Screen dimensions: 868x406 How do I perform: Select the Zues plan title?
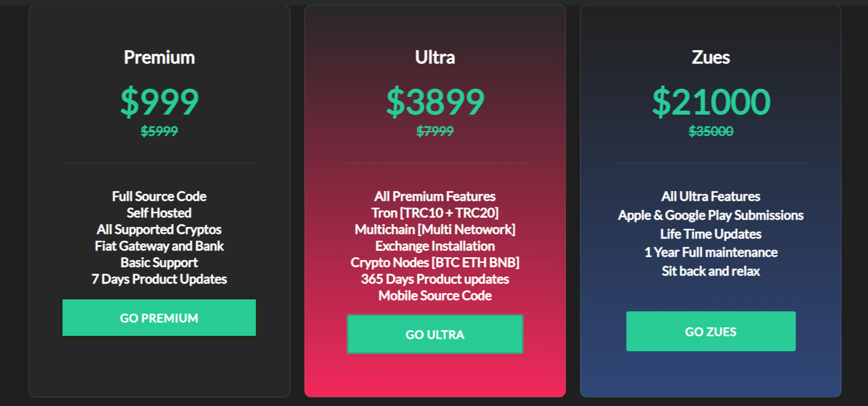710,57
